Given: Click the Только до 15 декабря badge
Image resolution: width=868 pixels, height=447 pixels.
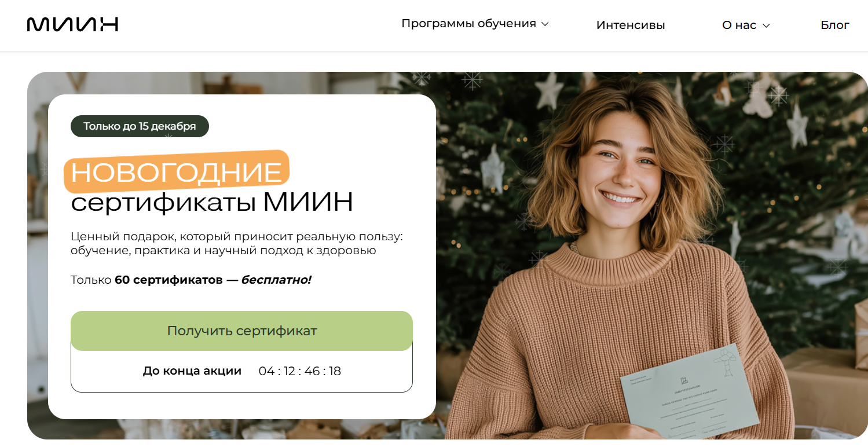Looking at the screenshot, I should (140, 126).
